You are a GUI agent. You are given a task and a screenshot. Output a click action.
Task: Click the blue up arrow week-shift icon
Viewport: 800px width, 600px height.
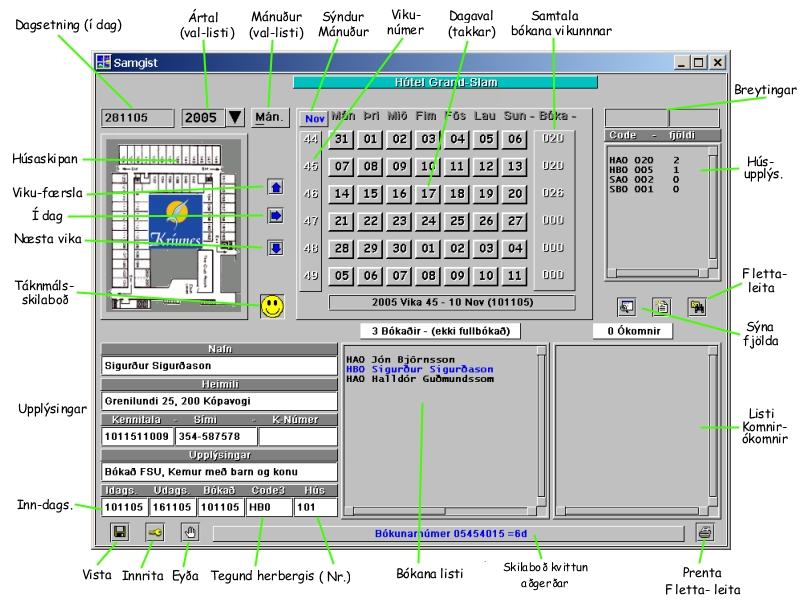pos(277,187)
